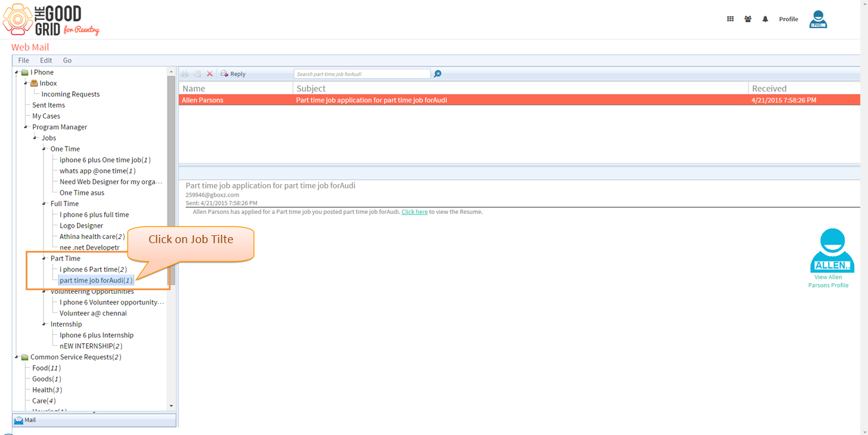Click the Mail panel tab at bottom
This screenshot has width=868, height=435.
94,420
